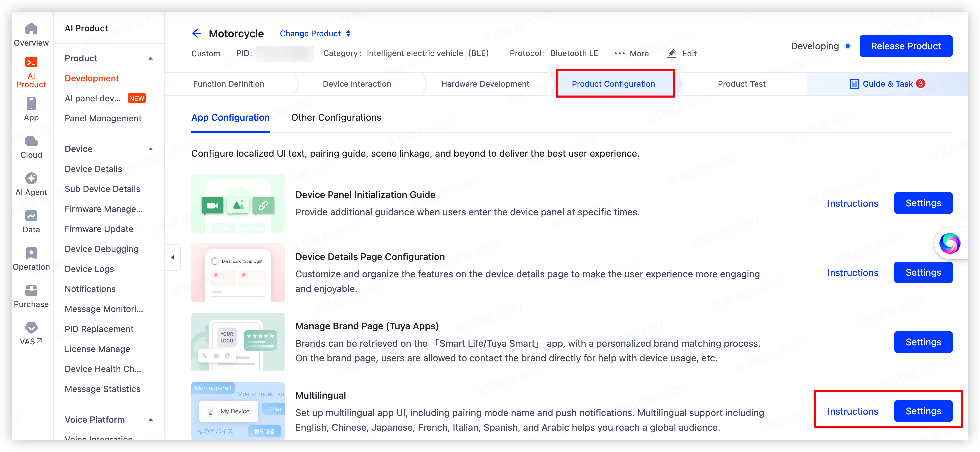The height and width of the screenshot is (452, 980).
Task: Switch to the Function Definition step
Action: 229,84
